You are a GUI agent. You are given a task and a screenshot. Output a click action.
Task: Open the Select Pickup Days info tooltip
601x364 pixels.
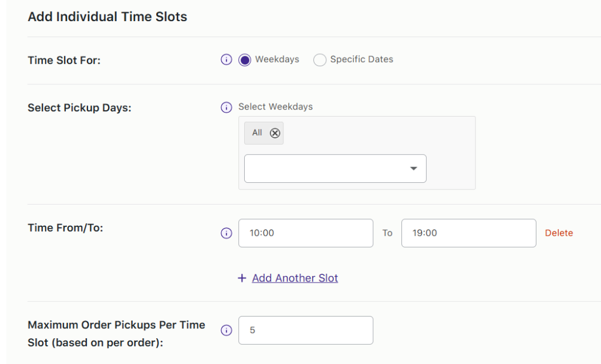[x=227, y=107]
